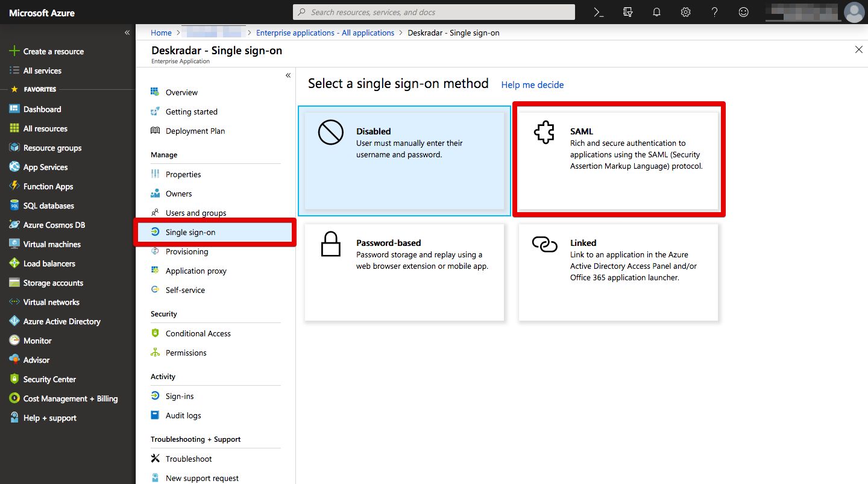Choose the Password-based sign-on card
The height and width of the screenshot is (484, 868).
[x=404, y=272]
